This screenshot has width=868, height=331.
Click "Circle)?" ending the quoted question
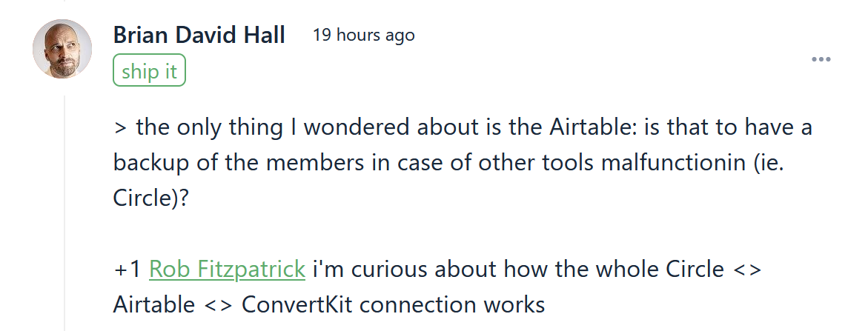tap(149, 198)
